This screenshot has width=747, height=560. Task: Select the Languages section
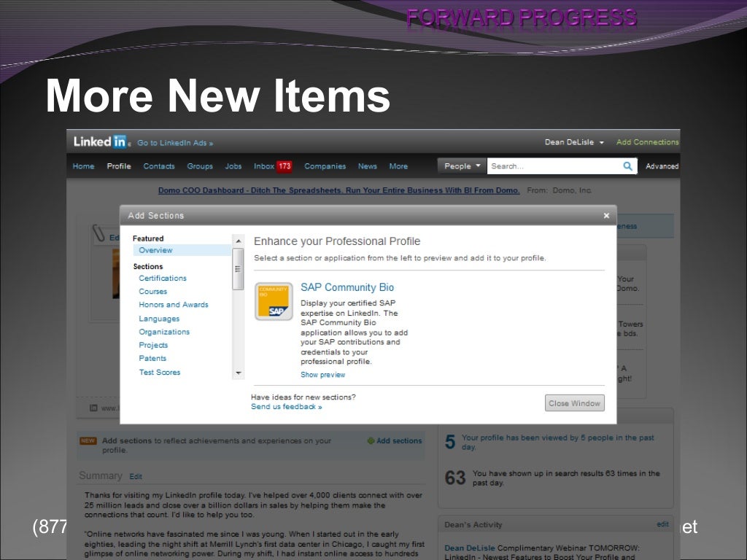coord(159,319)
